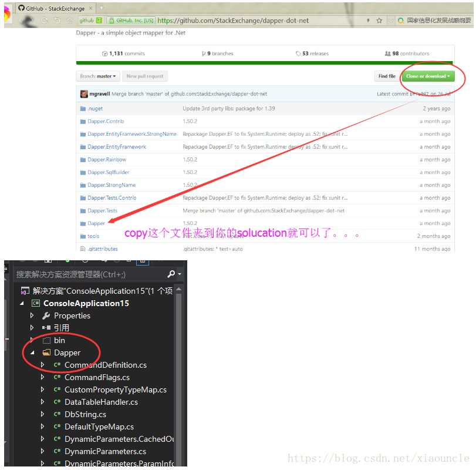This screenshot has height=470, width=476.
Task: Select the GitHub - StackExchange tab
Action: 55,8
